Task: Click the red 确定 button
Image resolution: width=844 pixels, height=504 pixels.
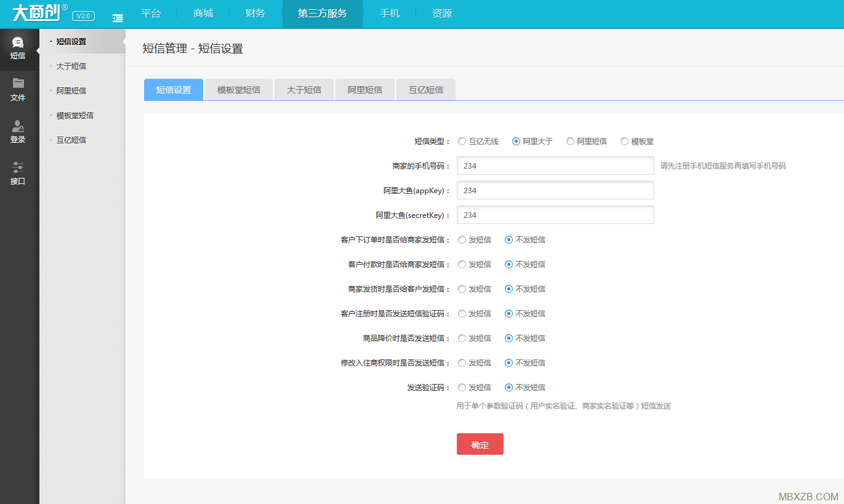Action: point(480,444)
